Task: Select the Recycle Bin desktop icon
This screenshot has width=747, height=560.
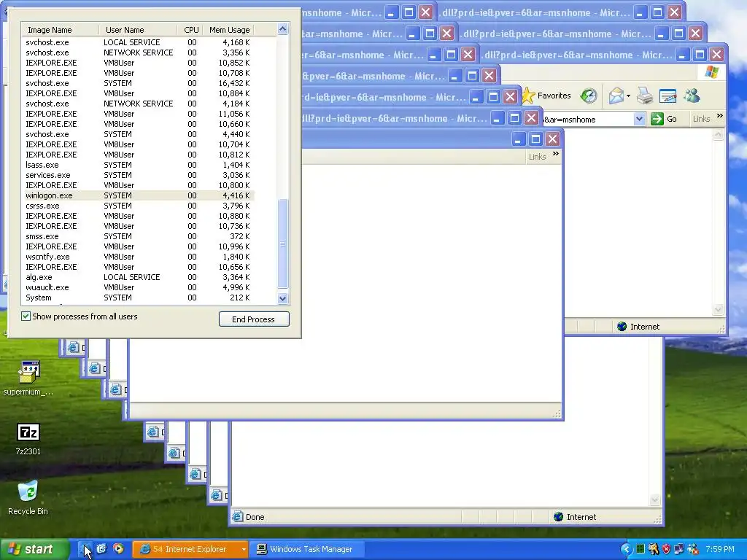Action: point(28,491)
